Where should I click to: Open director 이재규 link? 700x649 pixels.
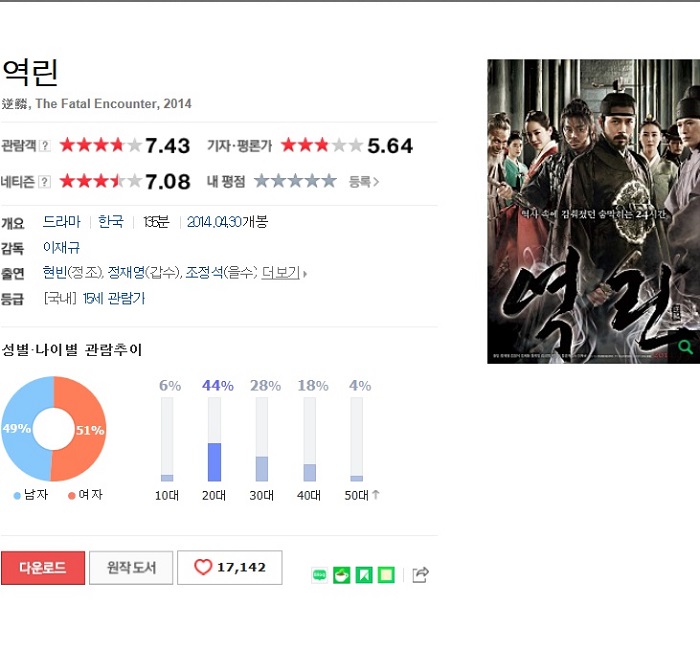pos(61,247)
